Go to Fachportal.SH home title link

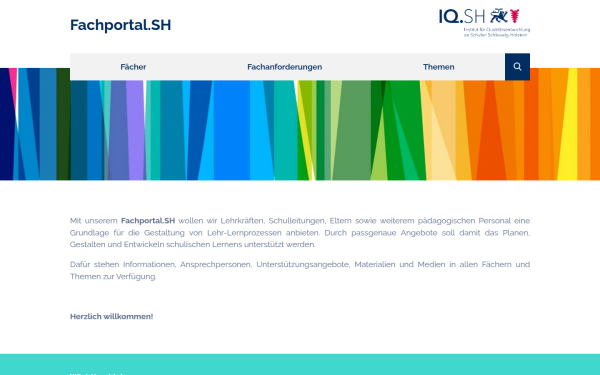[x=121, y=25]
